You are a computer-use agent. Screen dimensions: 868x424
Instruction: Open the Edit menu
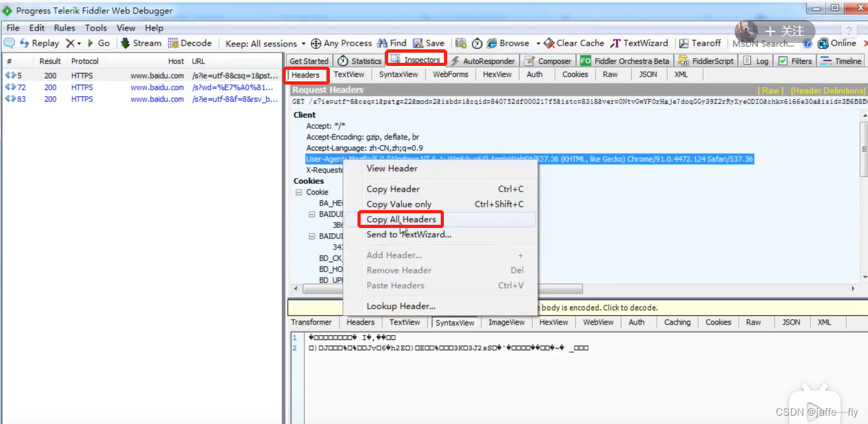tap(37, 28)
